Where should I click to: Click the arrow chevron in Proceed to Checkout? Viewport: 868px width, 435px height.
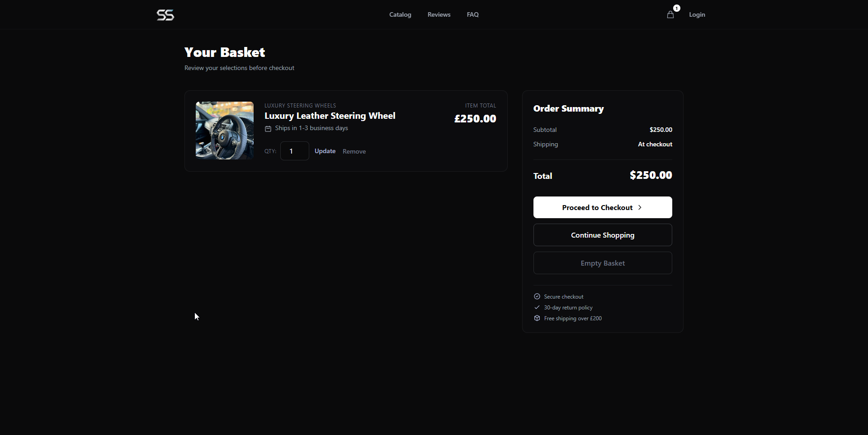point(640,208)
